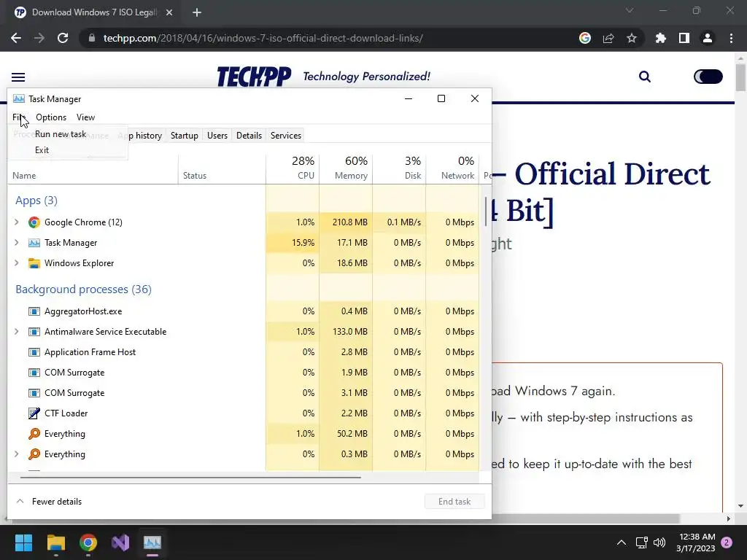Open the Windows Start button
747x560 pixels.
coord(23,542)
